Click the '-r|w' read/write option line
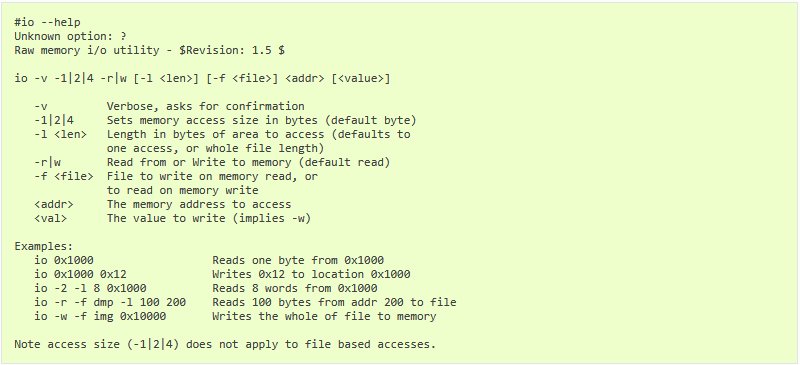The image size is (800, 365). pyautogui.click(x=212, y=162)
